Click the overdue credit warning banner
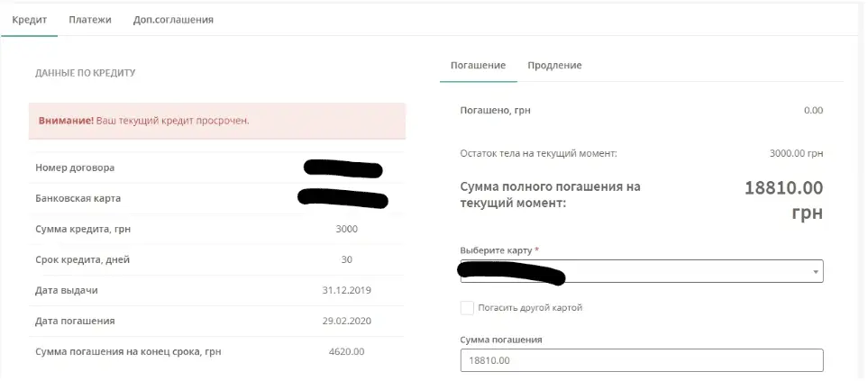Viewport: 868px width, 381px height. [216, 120]
